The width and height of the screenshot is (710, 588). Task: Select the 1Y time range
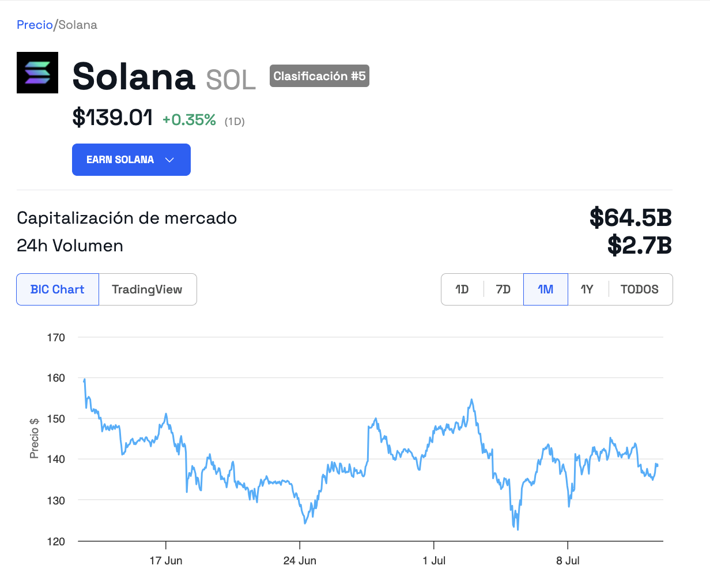(587, 289)
